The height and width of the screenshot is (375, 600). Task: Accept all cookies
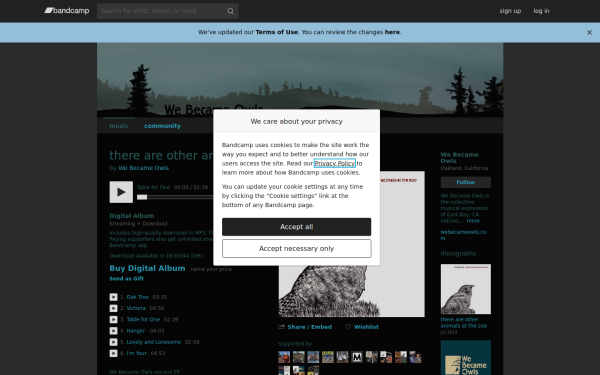point(297,227)
